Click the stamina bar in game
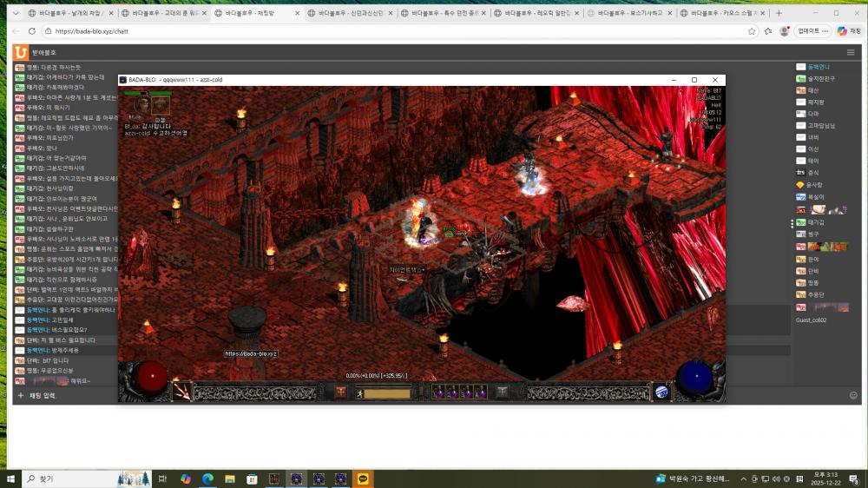 [x=386, y=392]
